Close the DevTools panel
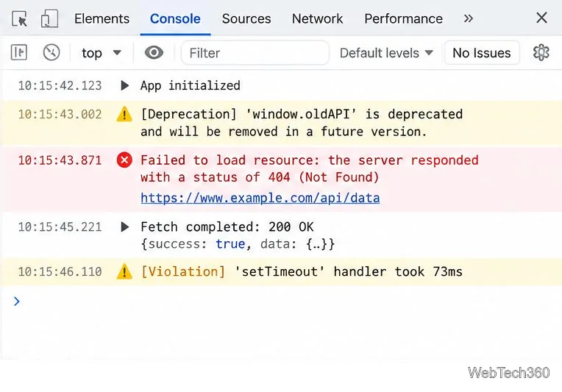This screenshot has height=392, width=562. coord(541,18)
